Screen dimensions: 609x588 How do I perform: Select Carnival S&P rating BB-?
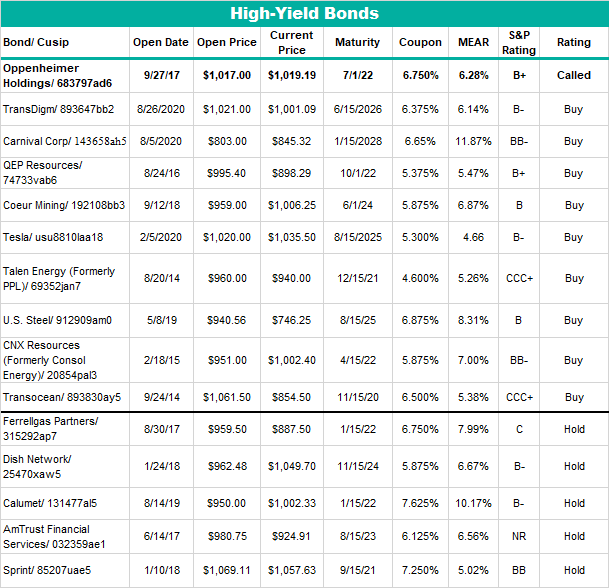point(519,141)
